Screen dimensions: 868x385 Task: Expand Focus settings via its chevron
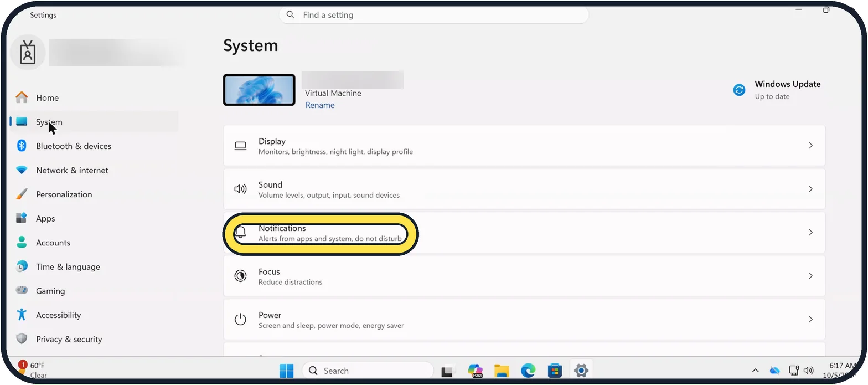click(x=810, y=276)
